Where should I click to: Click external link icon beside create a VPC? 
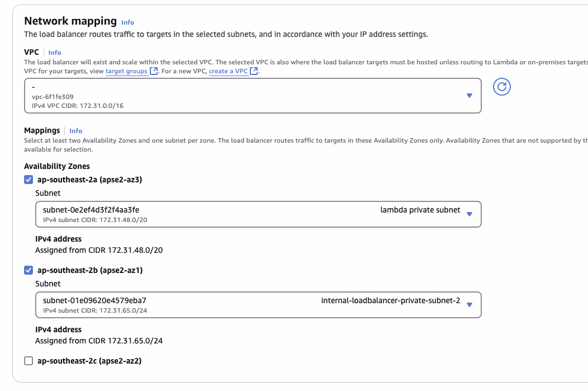254,71
